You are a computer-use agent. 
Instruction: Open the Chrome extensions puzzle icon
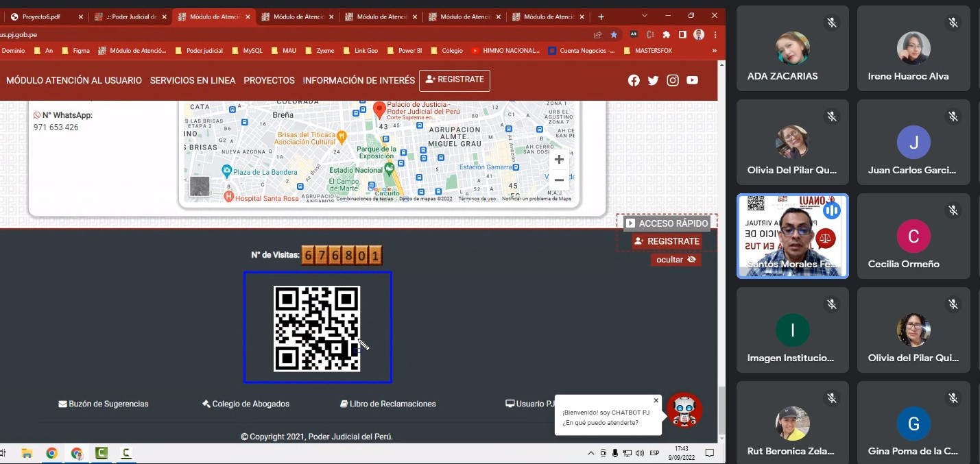coord(666,34)
